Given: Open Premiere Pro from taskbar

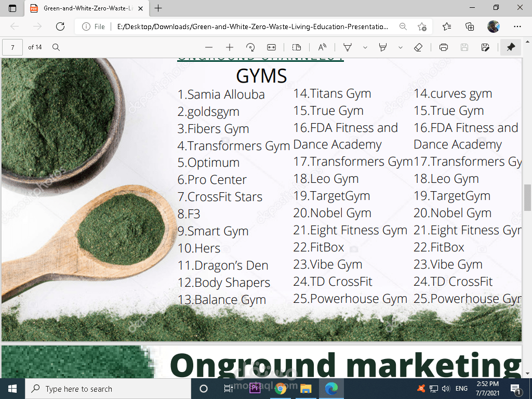Looking at the screenshot, I should pos(255,388).
